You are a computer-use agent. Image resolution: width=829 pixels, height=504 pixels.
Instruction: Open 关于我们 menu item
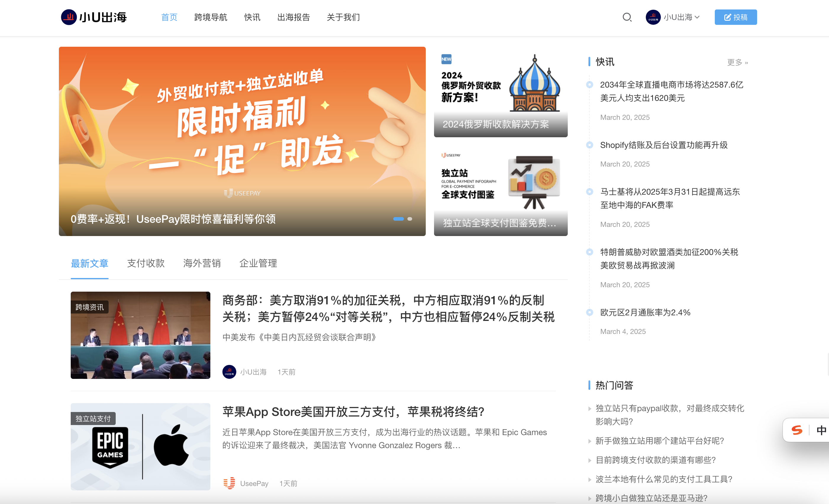[343, 17]
